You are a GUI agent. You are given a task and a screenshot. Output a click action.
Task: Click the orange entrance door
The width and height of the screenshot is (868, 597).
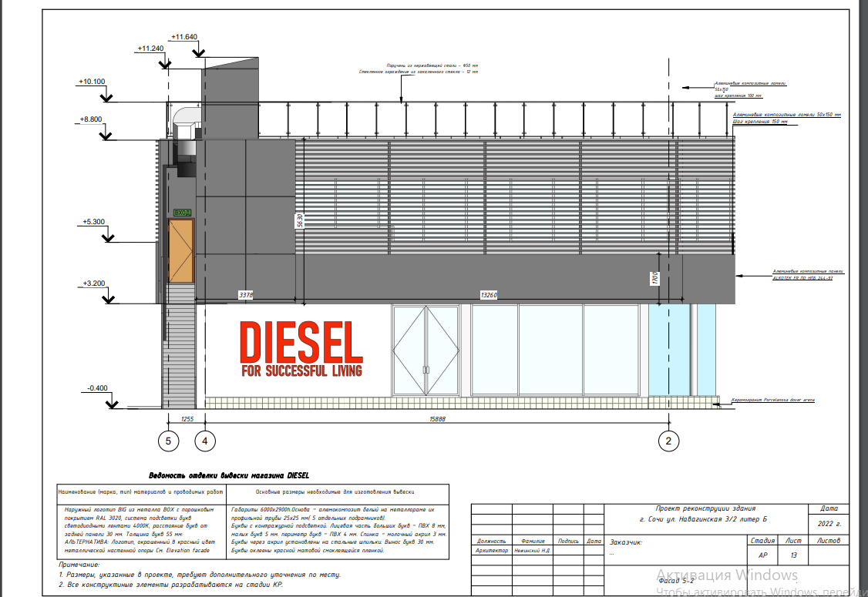[180, 251]
